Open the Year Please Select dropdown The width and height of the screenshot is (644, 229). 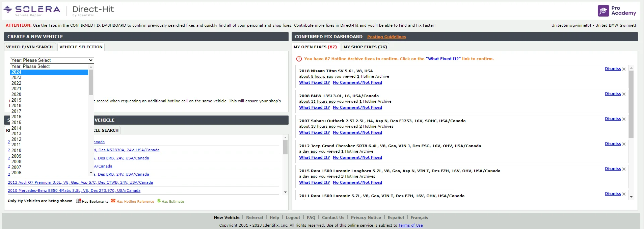[x=52, y=60]
